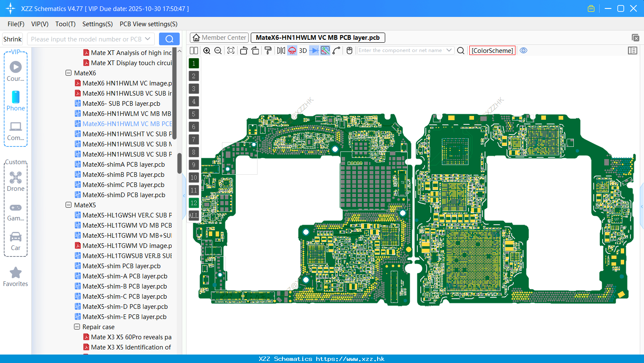The width and height of the screenshot is (644, 363).
Task: Show PCB layer 2
Action: coord(194,76)
